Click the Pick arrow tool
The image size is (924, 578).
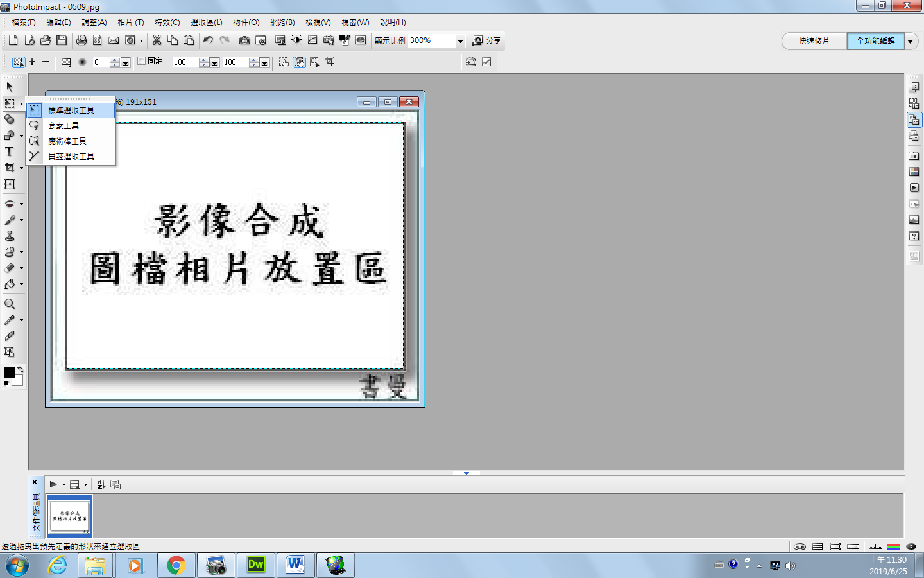[10, 87]
